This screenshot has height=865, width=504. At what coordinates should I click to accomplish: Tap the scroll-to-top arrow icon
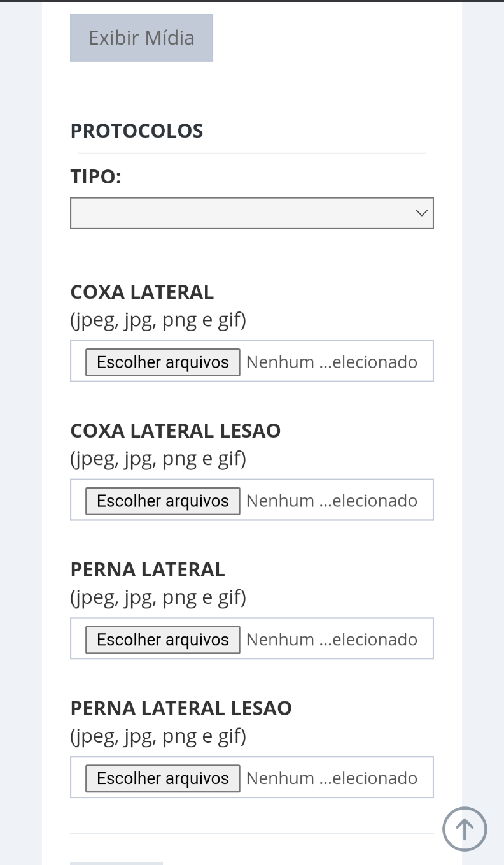tap(465, 829)
